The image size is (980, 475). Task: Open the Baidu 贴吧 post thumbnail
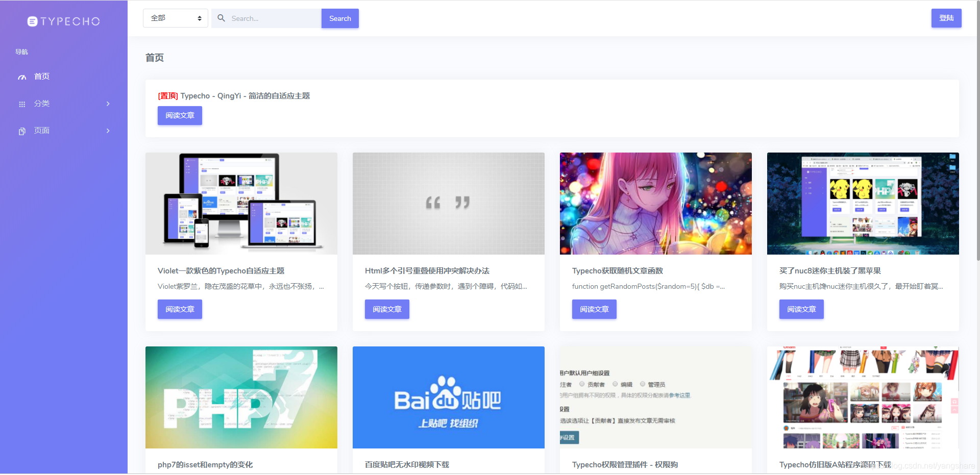coord(449,397)
